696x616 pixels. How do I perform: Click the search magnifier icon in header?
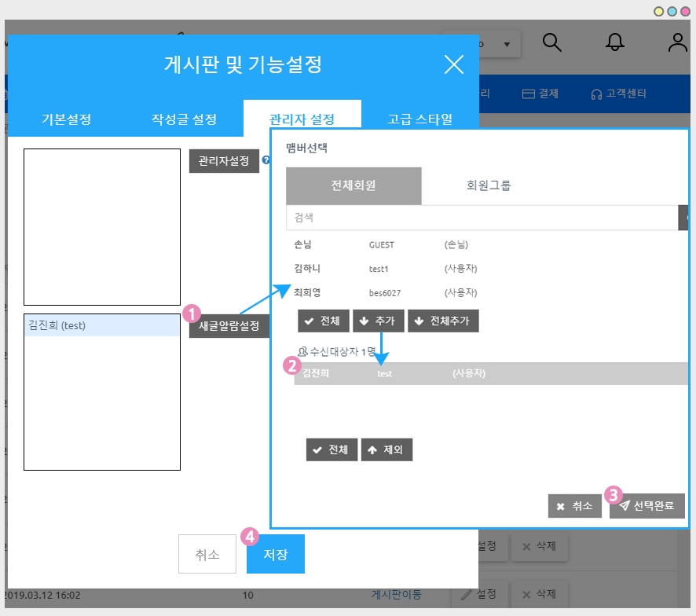click(552, 43)
